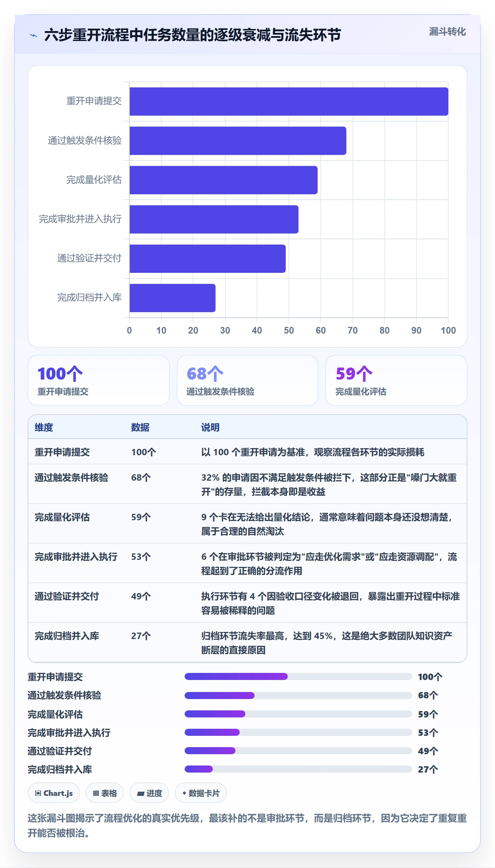Image resolution: width=495 pixels, height=868 pixels.
Task: Click the 数据卡片 tag chip
Action: coord(201,793)
